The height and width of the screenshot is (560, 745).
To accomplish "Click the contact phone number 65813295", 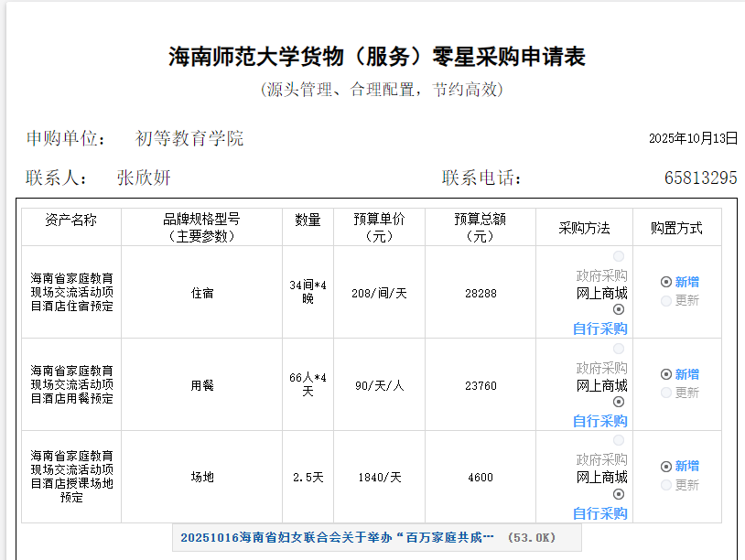I will point(700,178).
